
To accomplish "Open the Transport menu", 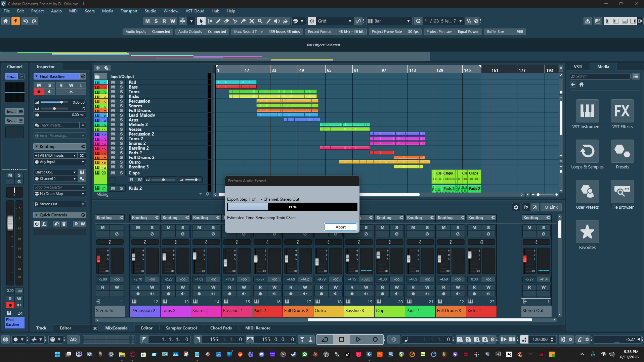I will 129,11.
